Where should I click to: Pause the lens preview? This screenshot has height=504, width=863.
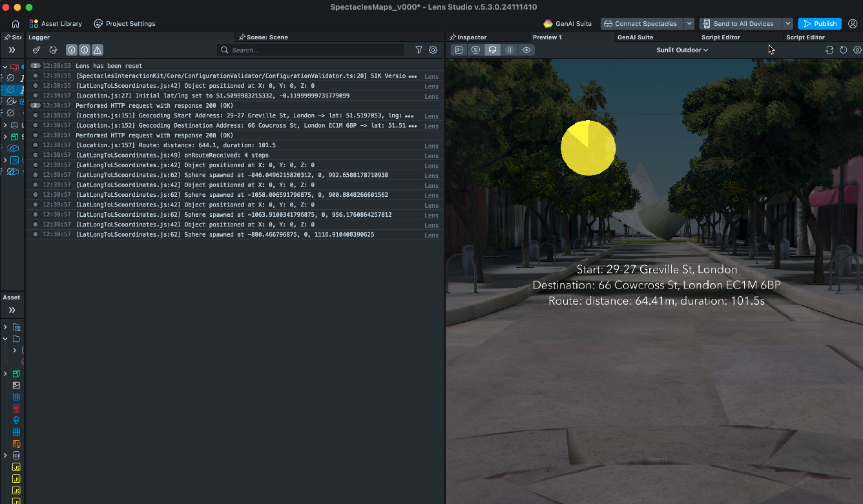click(510, 50)
